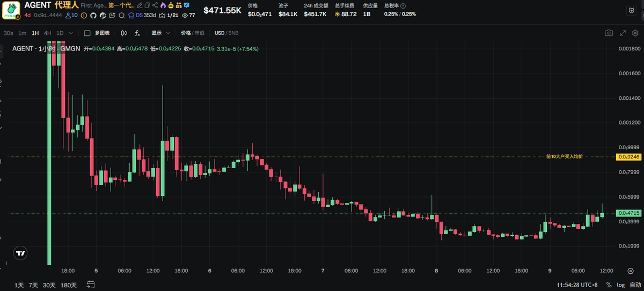
Task: Click the DS 353d badge
Action: point(142,15)
